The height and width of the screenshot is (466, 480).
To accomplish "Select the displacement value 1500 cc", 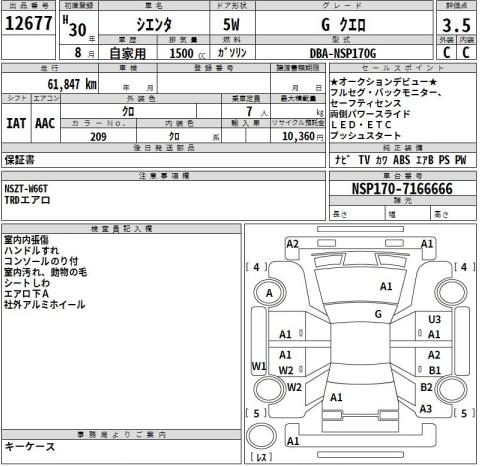I will click(187, 53).
